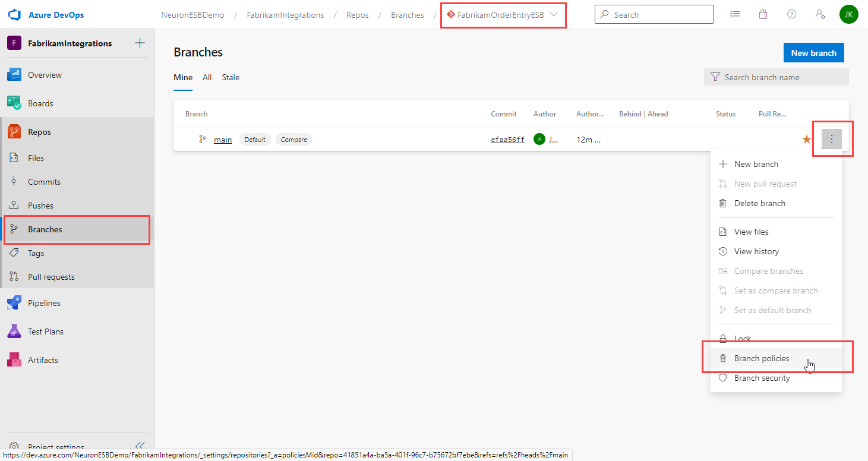The width and height of the screenshot is (868, 461).
Task: Click the Branches page heading
Action: [x=198, y=52]
